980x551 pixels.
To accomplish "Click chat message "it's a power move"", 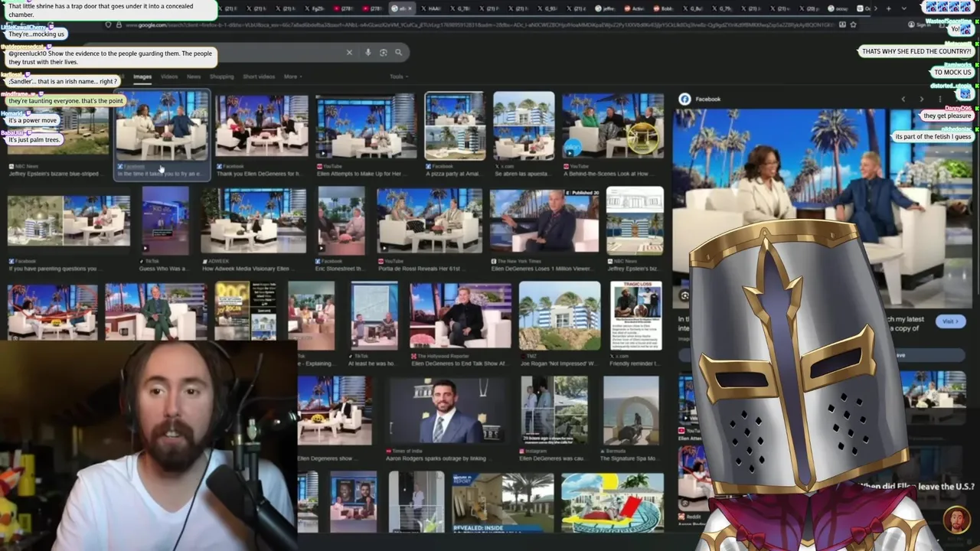I will tap(33, 121).
